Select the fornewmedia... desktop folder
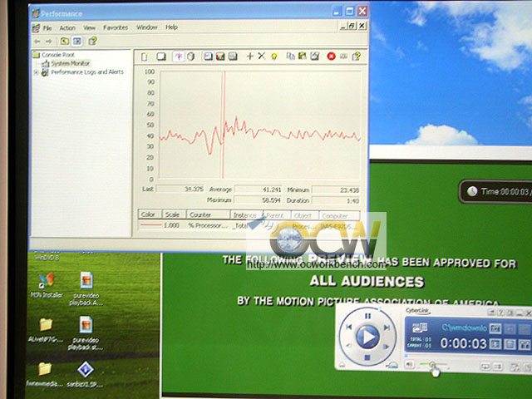 tap(45, 375)
